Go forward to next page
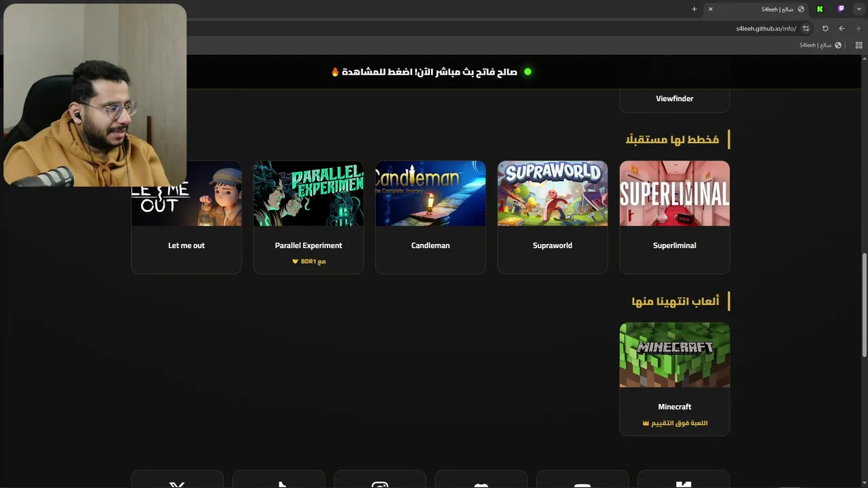This screenshot has width=868, height=488. pyautogui.click(x=858, y=28)
